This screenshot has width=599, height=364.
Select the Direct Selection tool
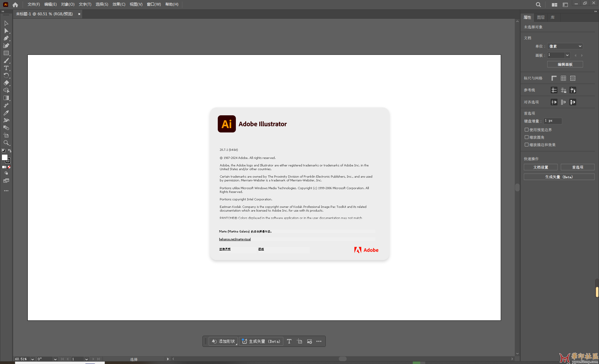[x=6, y=31]
